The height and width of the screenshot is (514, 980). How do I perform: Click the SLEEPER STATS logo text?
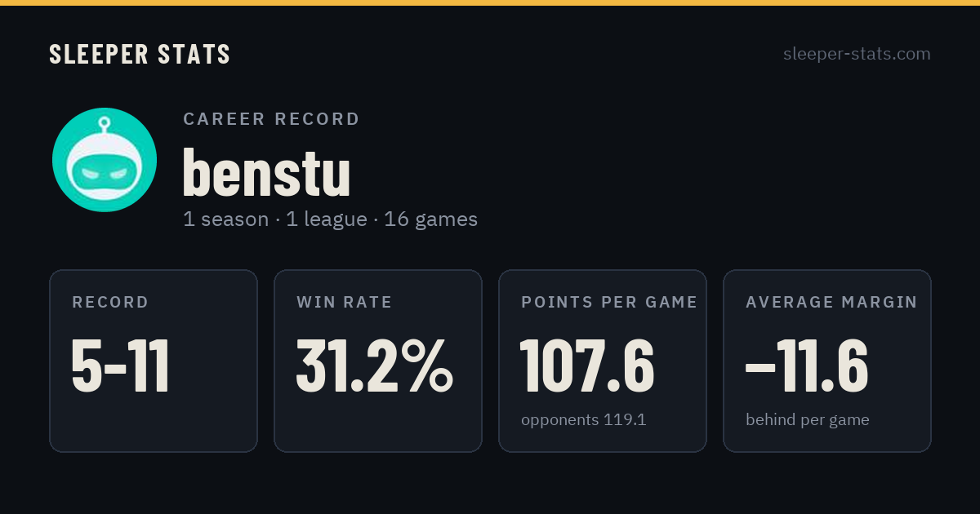140,55
